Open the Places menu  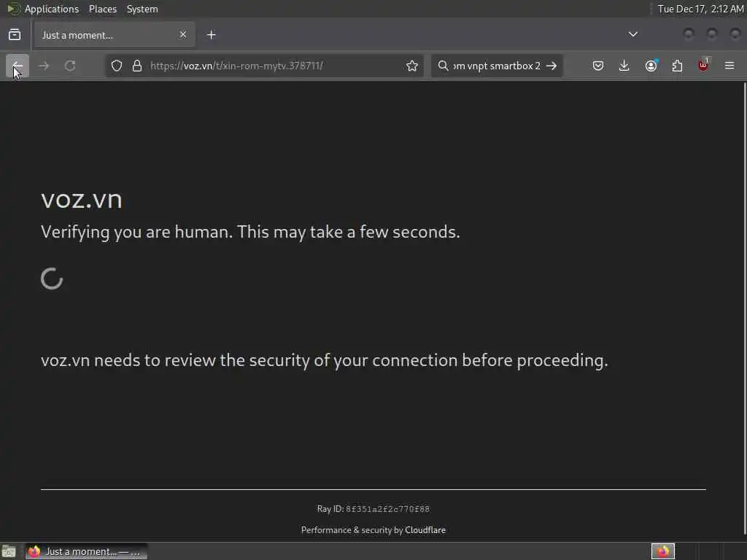(103, 9)
